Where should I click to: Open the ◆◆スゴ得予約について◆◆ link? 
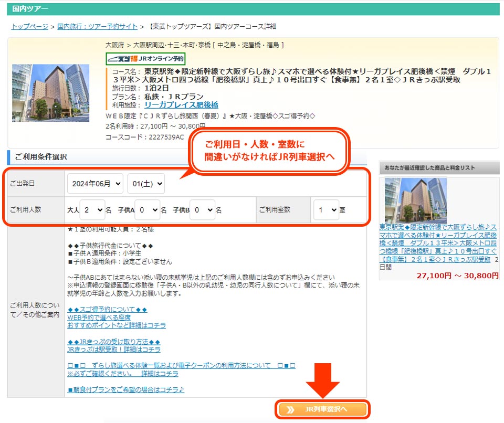(107, 310)
